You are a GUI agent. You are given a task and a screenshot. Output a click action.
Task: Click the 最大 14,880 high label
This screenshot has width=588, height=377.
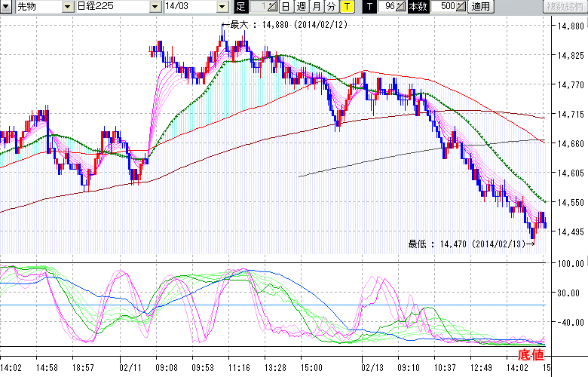(x=283, y=24)
